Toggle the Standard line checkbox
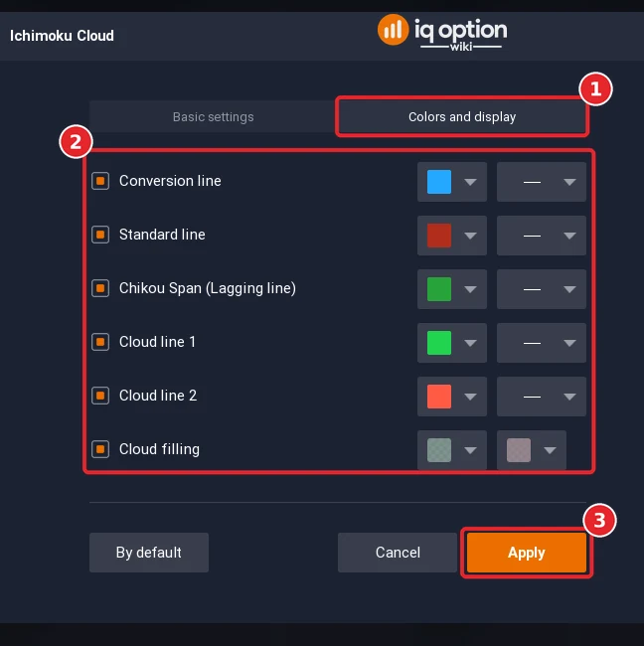 (100, 235)
